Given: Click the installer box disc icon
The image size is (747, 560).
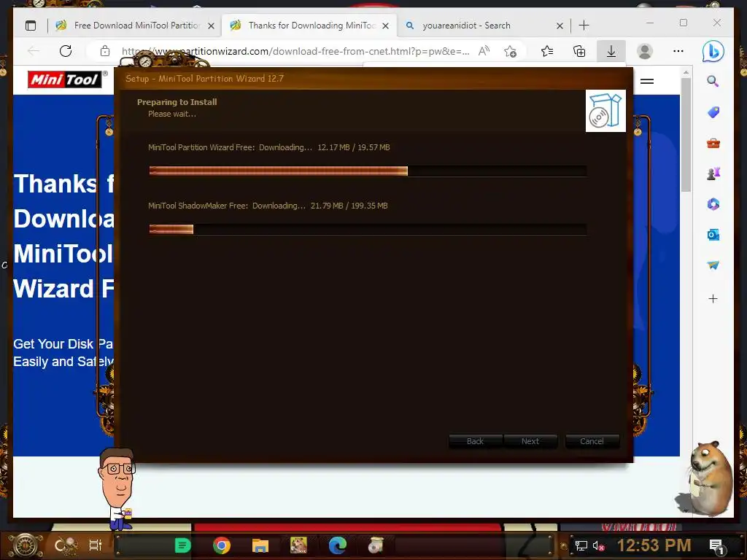Looking at the screenshot, I should pyautogui.click(x=605, y=111).
